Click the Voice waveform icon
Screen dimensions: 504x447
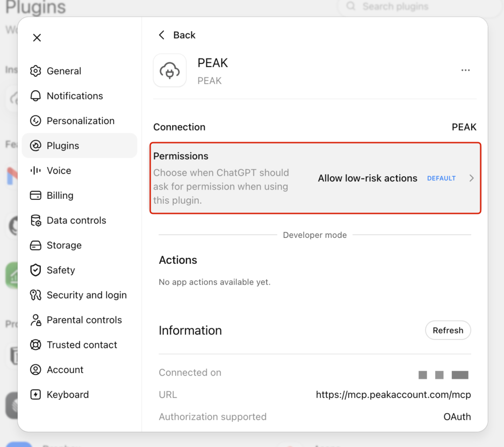pos(35,170)
